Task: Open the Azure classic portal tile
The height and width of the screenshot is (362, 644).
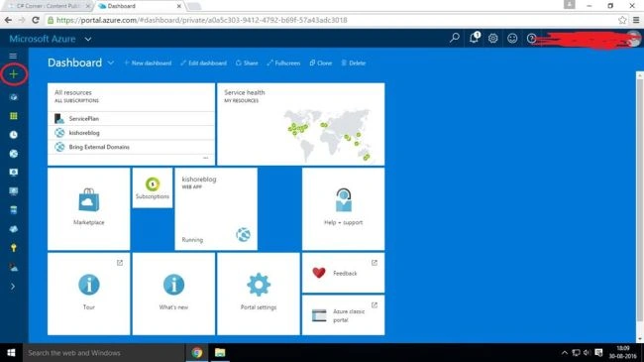Action: coord(344,315)
